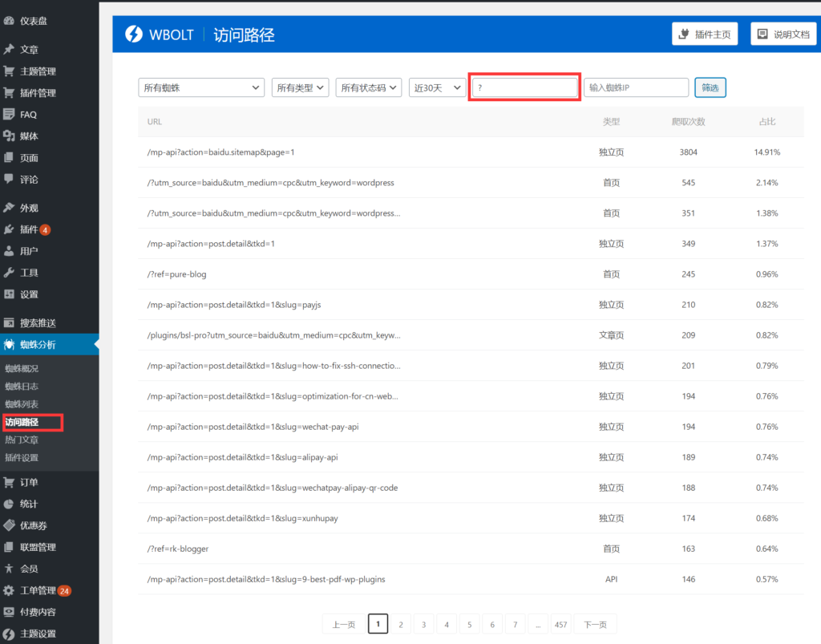
Task: Click the pushpin icon beside 文章
Action: (x=9, y=50)
